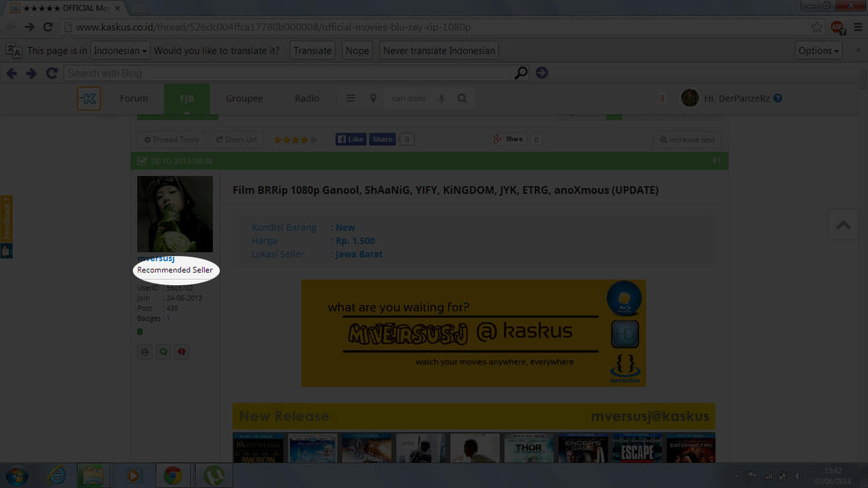This screenshot has height=488, width=868.
Task: Click the green reputation bar under Badges
Action: [140, 331]
